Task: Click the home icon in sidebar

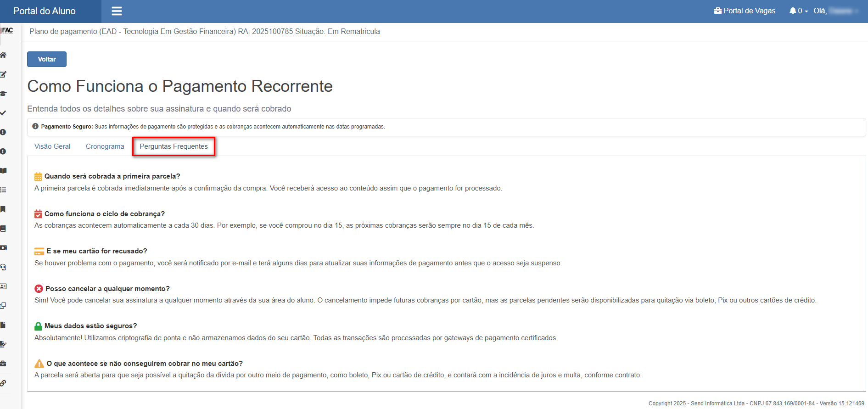Action: tap(3, 55)
